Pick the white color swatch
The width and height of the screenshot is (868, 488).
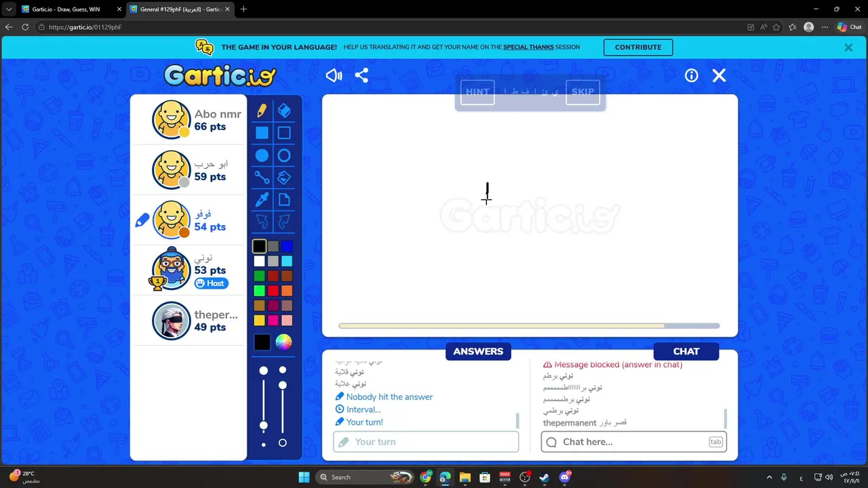259,261
